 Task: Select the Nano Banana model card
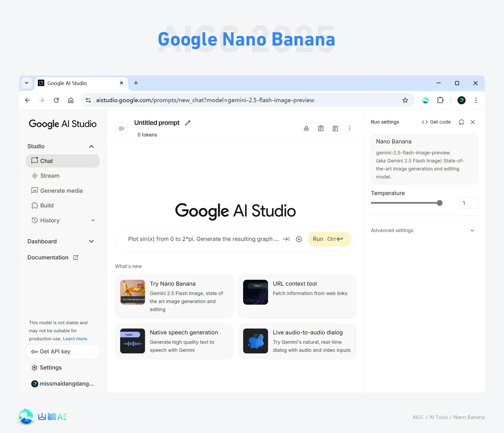pos(424,159)
